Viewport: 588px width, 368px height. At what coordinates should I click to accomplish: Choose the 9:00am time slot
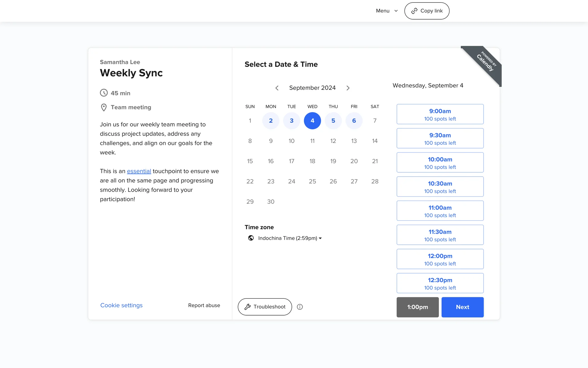tap(440, 114)
